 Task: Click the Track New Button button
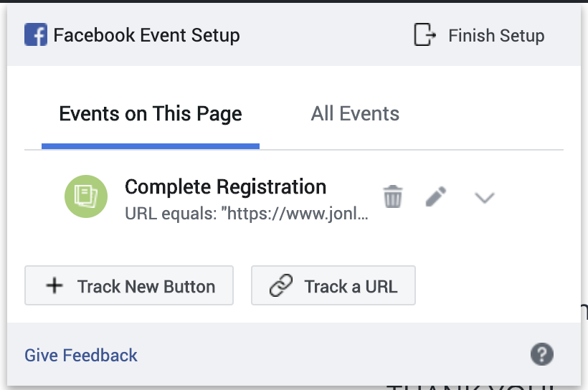coord(129,285)
